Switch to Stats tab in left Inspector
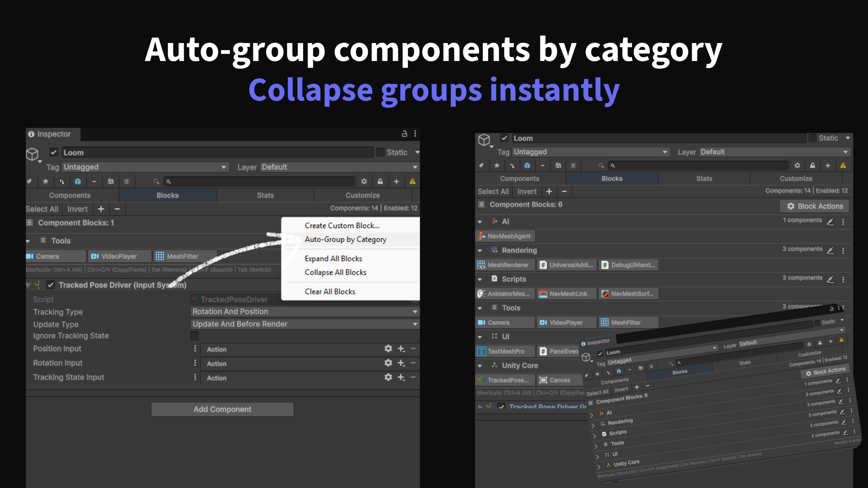 265,195
